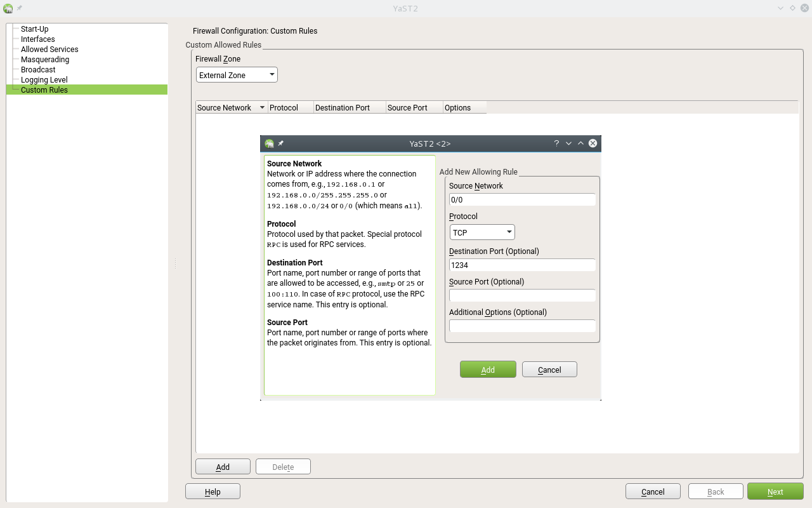Select Start-Up in the sidebar tree
812x508 pixels.
34,29
